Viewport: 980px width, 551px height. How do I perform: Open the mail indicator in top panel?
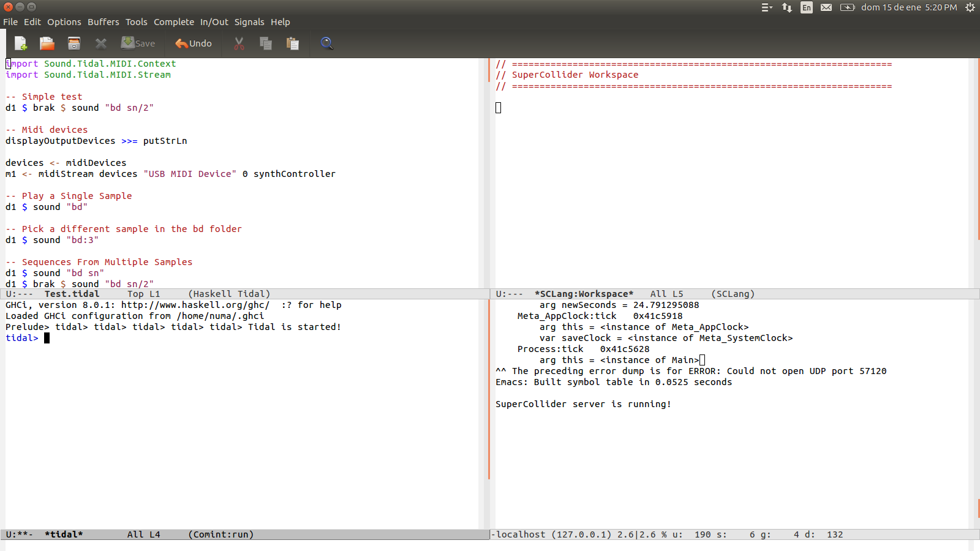pyautogui.click(x=826, y=7)
